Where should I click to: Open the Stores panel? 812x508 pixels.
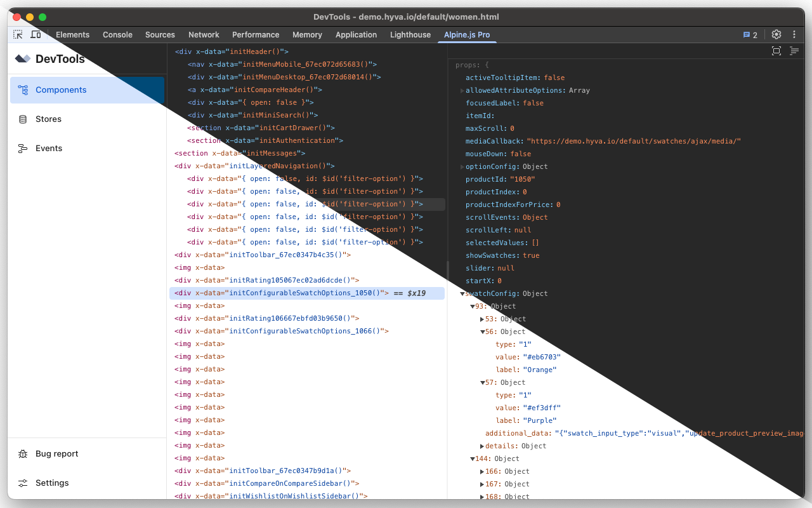pyautogui.click(x=48, y=119)
